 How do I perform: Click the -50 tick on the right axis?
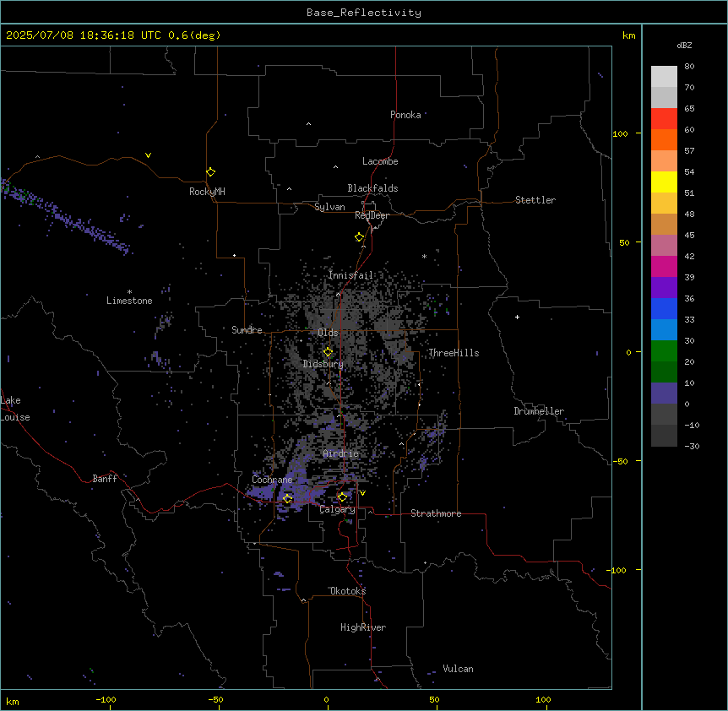620,461
